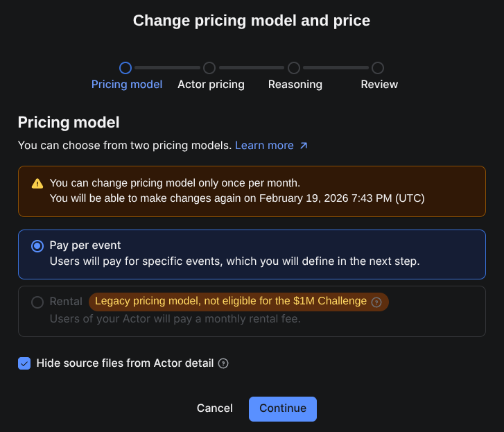Click the help icon beside Legacy pricing badge
This screenshot has width=504, height=432.
pyautogui.click(x=376, y=302)
